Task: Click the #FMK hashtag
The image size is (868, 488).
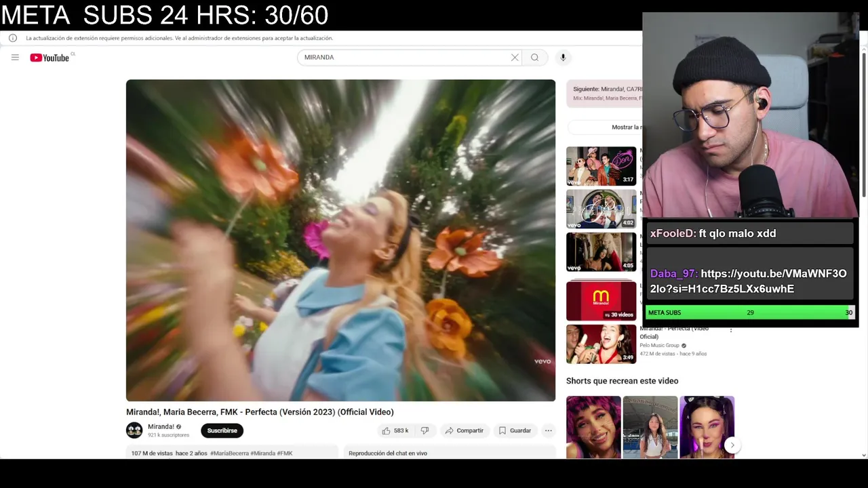Action: pos(285,453)
